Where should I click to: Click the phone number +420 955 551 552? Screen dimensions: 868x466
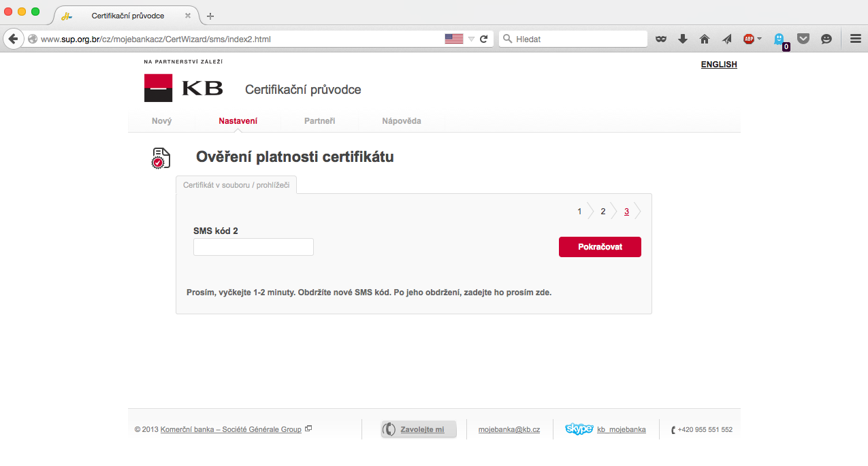pos(705,429)
